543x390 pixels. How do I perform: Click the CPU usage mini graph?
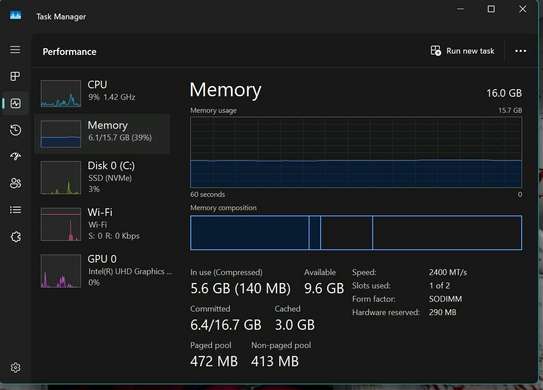61,94
